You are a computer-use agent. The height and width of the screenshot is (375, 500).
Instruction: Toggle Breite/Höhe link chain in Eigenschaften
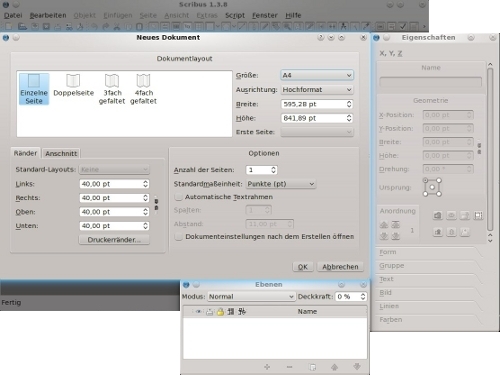point(479,149)
